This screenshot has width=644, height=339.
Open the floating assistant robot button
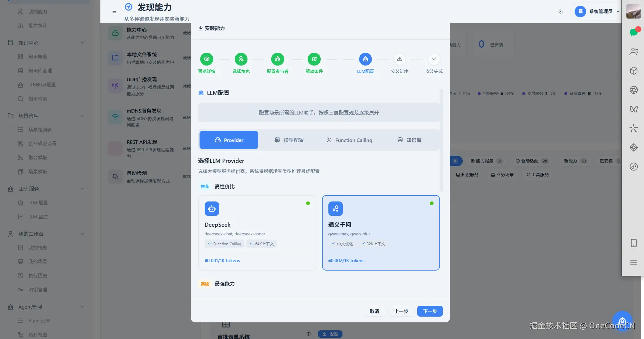[622, 321]
